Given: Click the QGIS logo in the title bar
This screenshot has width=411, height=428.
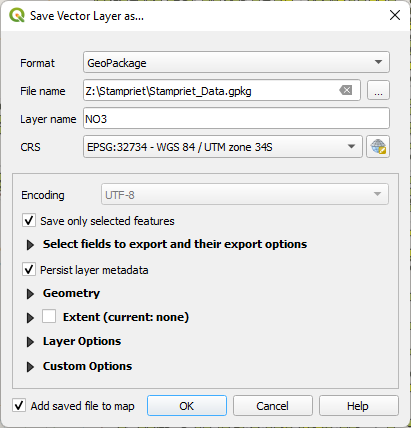Looking at the screenshot, I should pyautogui.click(x=17, y=15).
